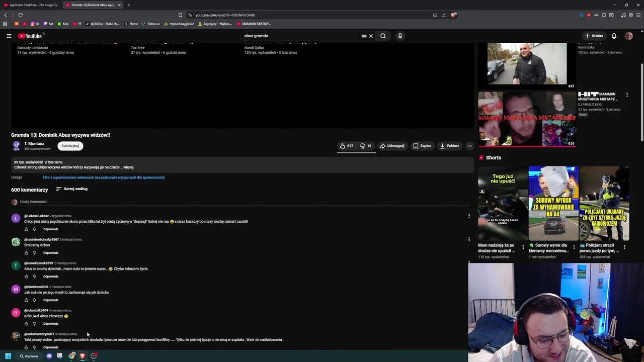
Task: Open the age-restriction notice link
Action: click(x=104, y=177)
